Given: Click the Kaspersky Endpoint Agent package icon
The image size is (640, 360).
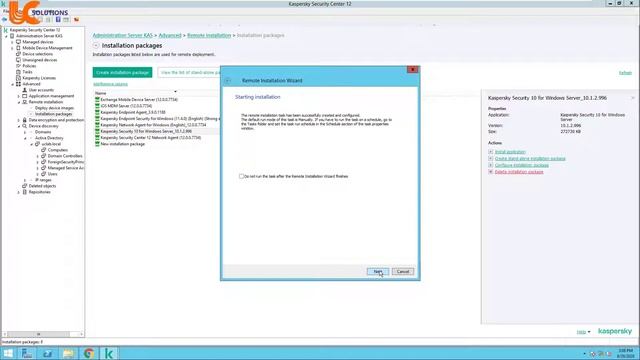Looking at the screenshot, I should (97, 112).
